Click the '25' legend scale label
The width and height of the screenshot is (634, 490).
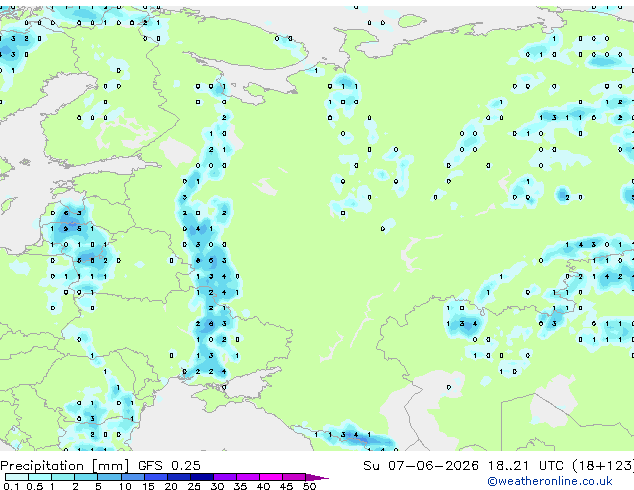coord(194,486)
